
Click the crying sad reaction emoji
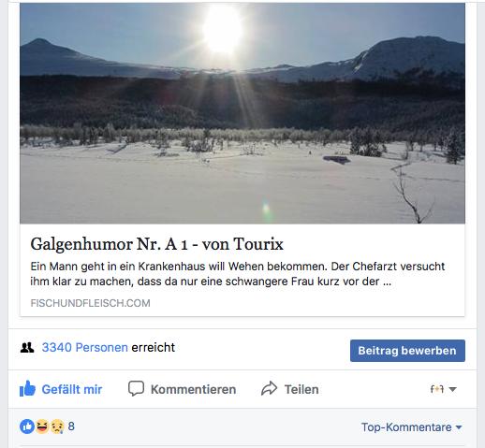[57, 426]
